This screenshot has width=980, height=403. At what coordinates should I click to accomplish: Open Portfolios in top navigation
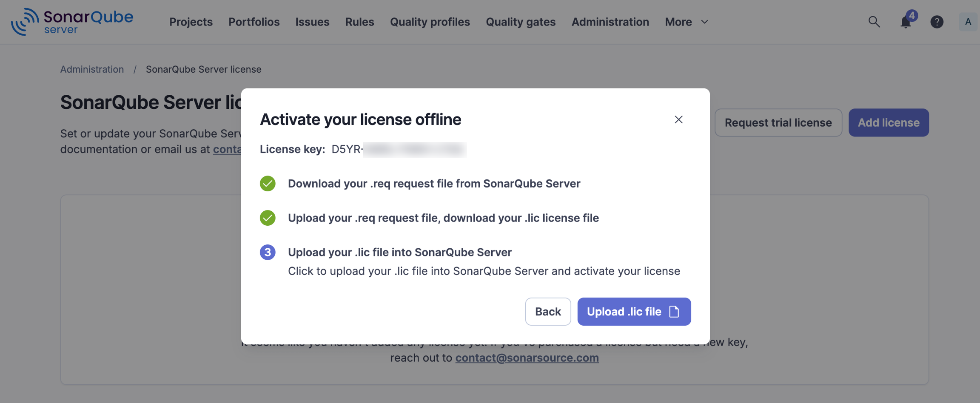pyautogui.click(x=254, y=22)
